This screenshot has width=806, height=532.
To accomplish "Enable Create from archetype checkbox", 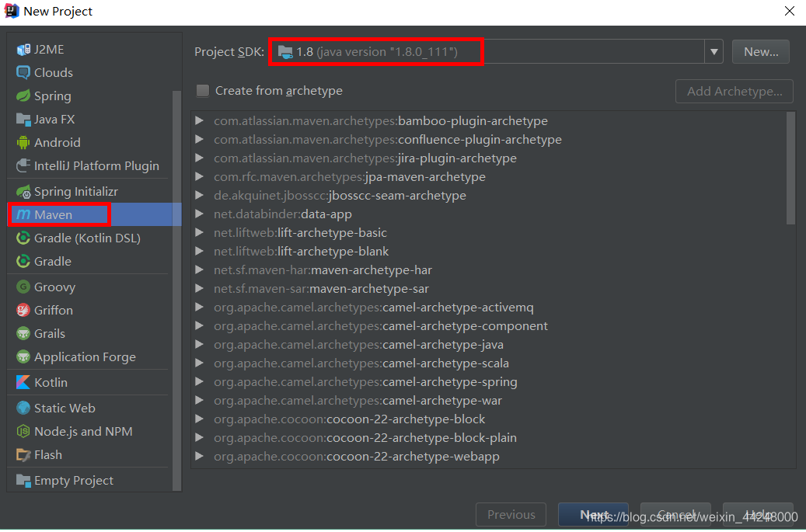I will pos(203,91).
